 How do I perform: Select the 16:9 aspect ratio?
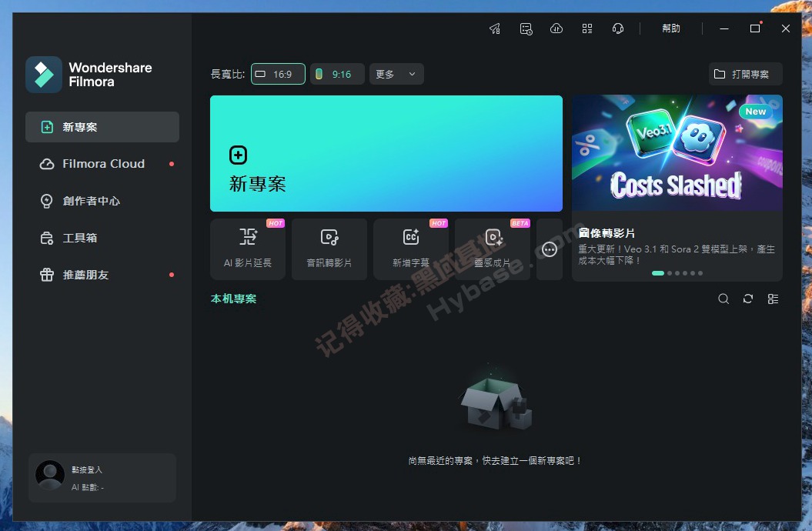278,74
